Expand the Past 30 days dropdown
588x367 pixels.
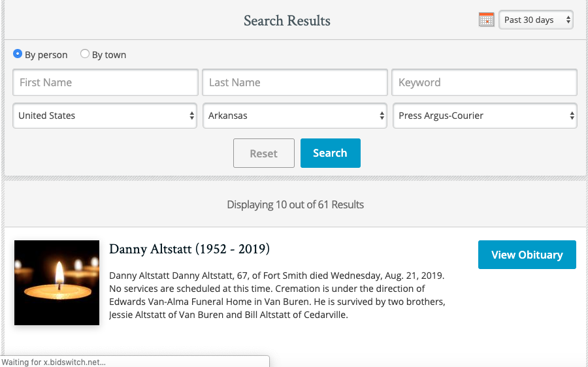[x=536, y=20]
